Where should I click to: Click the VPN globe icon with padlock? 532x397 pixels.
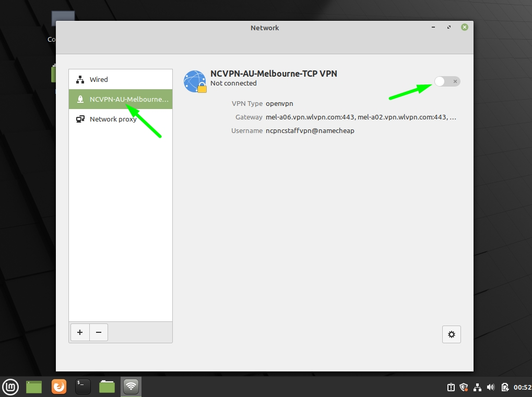click(194, 81)
